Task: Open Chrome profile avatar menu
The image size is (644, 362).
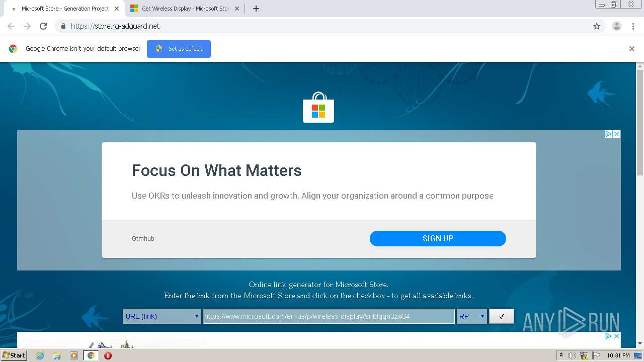Action: (617, 26)
